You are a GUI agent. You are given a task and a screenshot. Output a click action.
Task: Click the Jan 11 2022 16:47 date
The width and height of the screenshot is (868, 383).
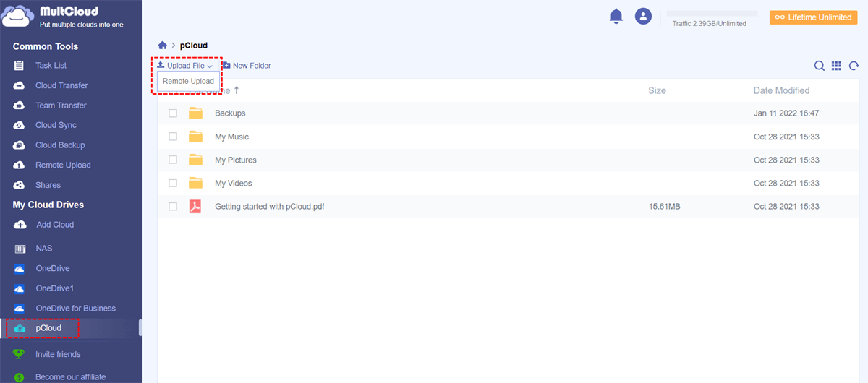pyautogui.click(x=786, y=113)
